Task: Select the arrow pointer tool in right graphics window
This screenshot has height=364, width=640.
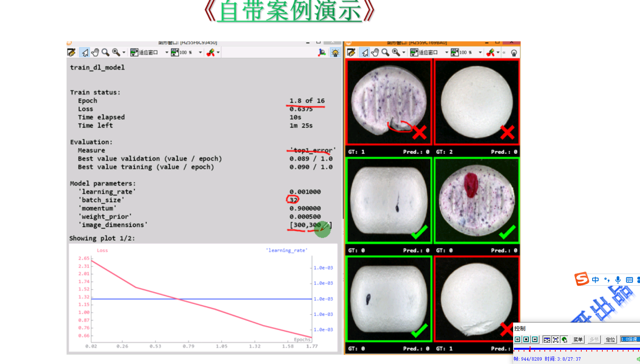Action: pyautogui.click(x=365, y=52)
